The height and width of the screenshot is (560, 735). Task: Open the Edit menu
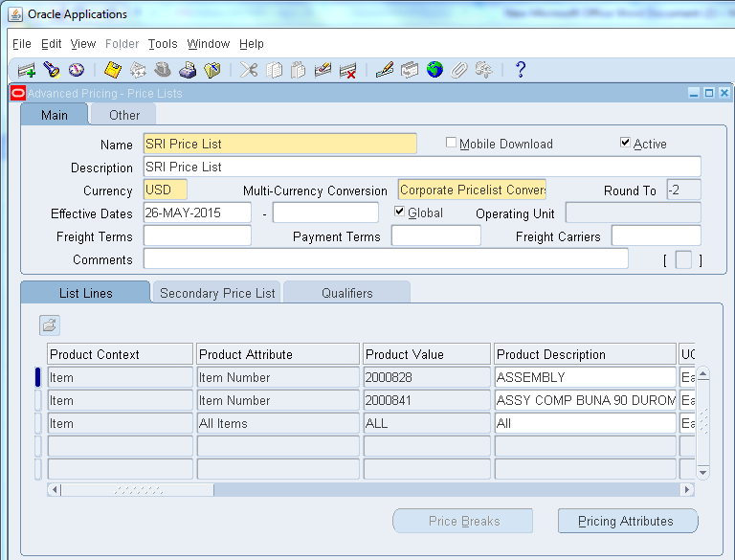[51, 44]
